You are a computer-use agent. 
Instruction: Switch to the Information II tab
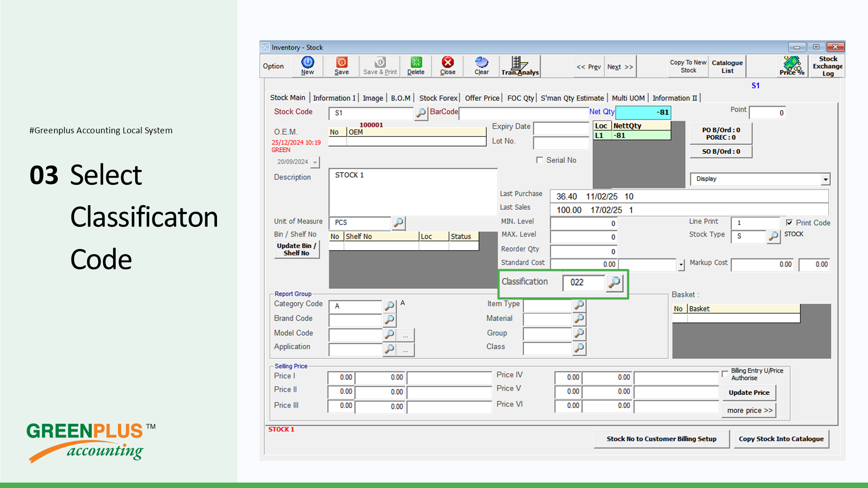pos(675,98)
